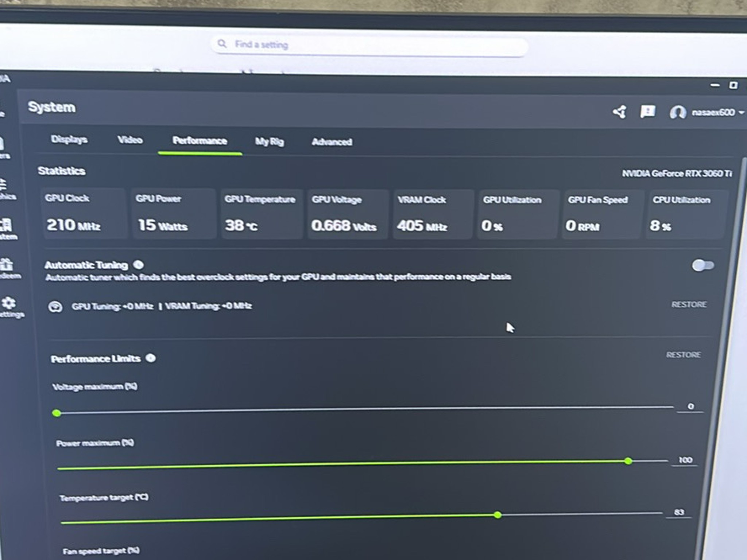
Task: Click RESTORE next to GPU Tuning
Action: tap(689, 304)
